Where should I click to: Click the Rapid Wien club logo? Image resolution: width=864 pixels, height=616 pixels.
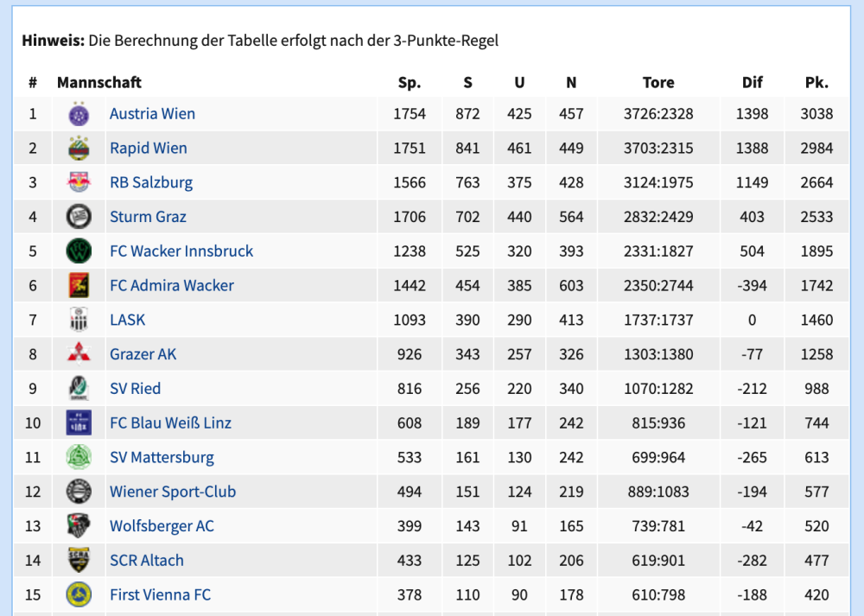(x=79, y=149)
